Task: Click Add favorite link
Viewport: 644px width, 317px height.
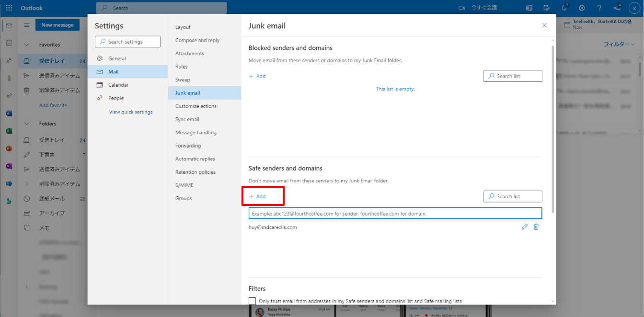Action: (x=53, y=105)
